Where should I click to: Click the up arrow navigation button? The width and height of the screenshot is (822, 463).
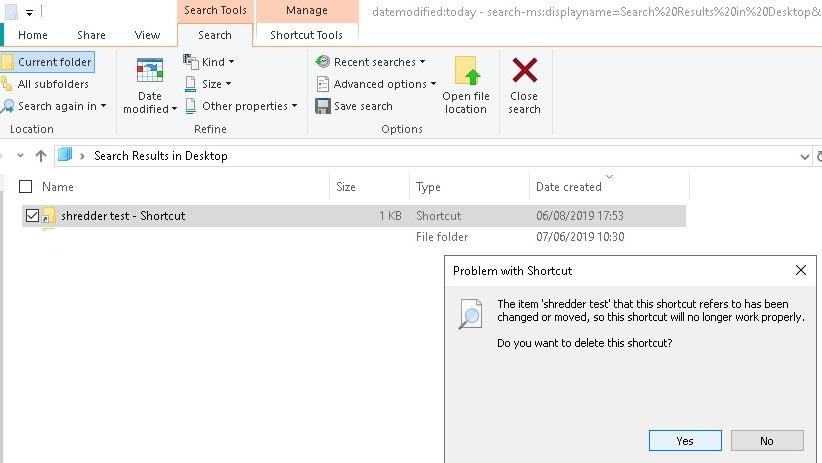coord(41,156)
